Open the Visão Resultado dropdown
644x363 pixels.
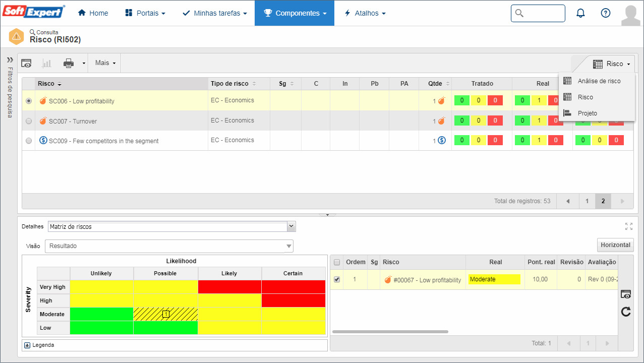click(169, 246)
